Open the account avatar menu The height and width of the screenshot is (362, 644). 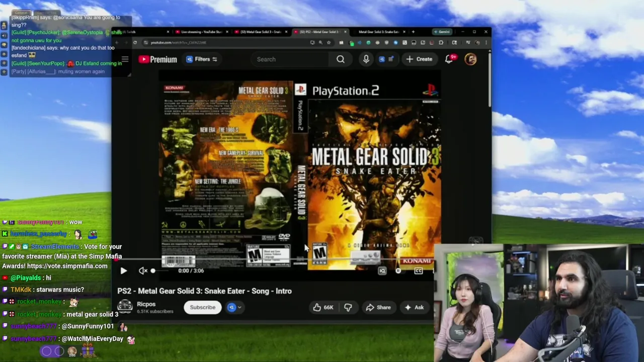(470, 59)
